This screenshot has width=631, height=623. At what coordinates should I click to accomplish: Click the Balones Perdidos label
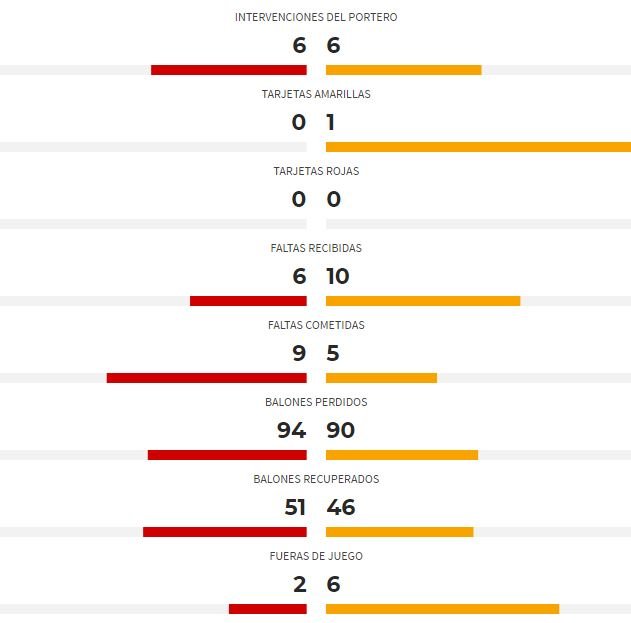316,402
